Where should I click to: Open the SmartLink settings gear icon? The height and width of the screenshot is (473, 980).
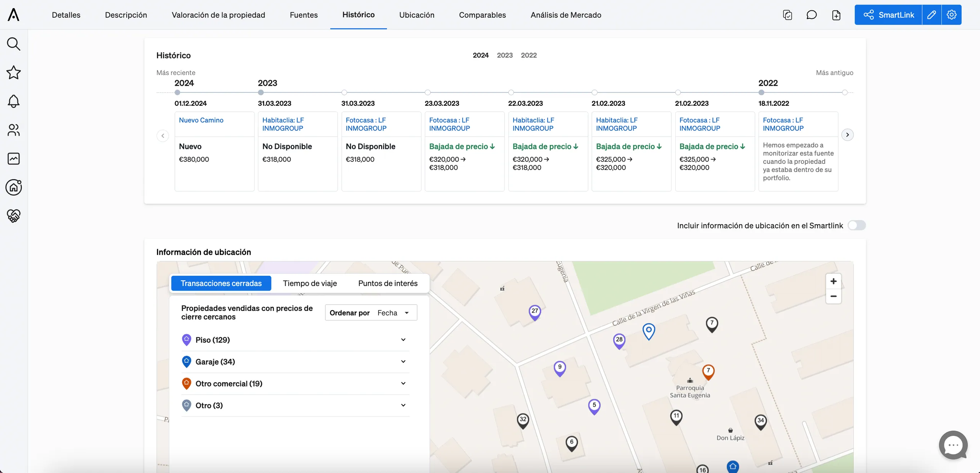point(952,15)
